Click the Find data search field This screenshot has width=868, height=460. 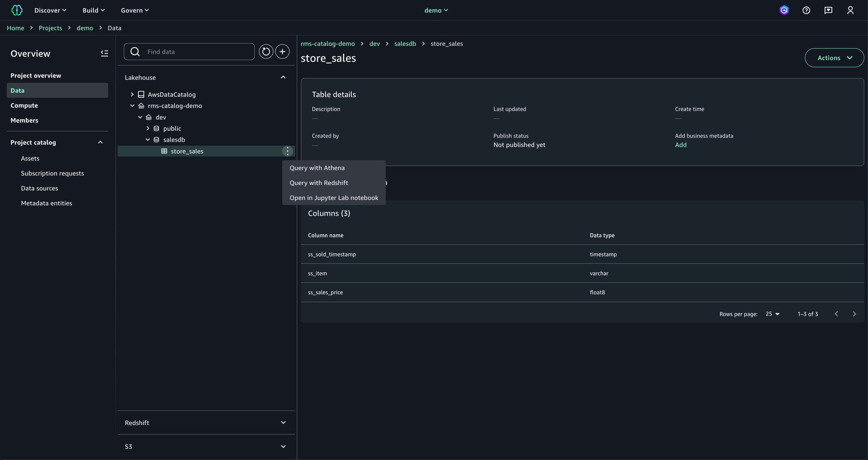coord(197,52)
